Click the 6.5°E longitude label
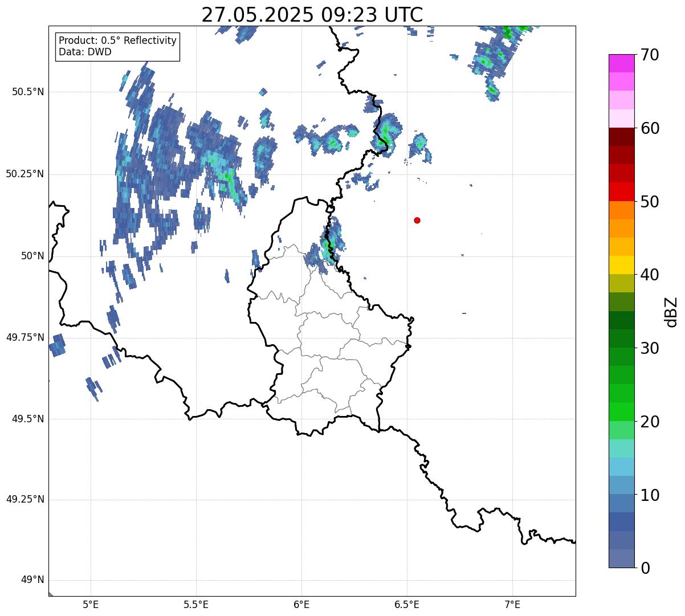 (x=407, y=605)
